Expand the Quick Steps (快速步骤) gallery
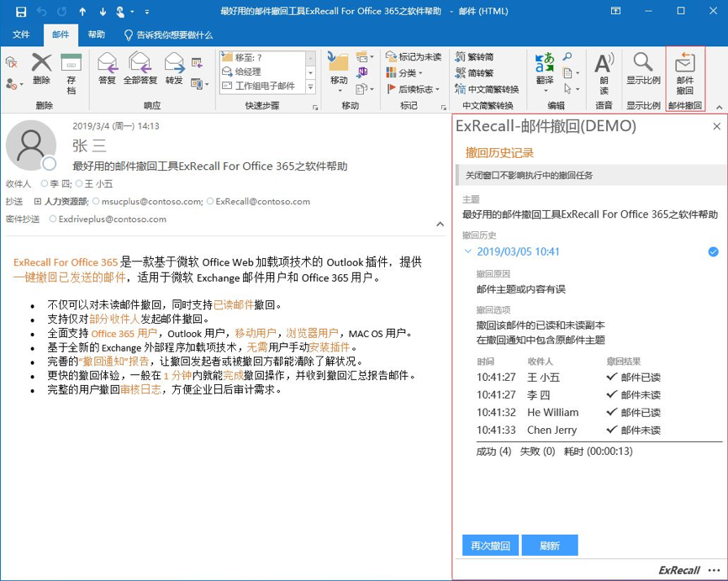This screenshot has height=581, width=728. [x=310, y=87]
